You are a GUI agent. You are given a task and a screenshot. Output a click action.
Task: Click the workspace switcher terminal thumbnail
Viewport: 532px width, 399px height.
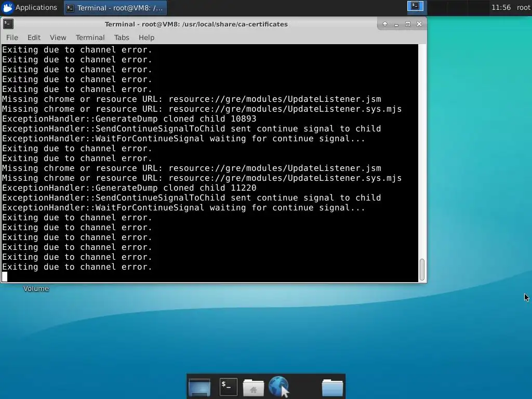(x=415, y=6)
